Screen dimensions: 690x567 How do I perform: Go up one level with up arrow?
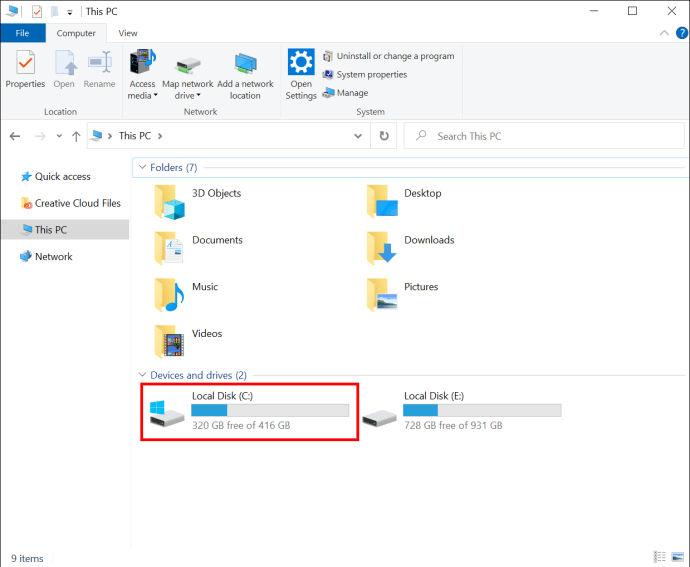76,136
